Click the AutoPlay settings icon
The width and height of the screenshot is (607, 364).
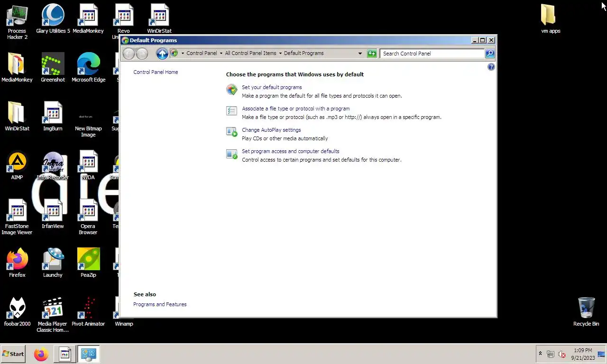coord(231,132)
